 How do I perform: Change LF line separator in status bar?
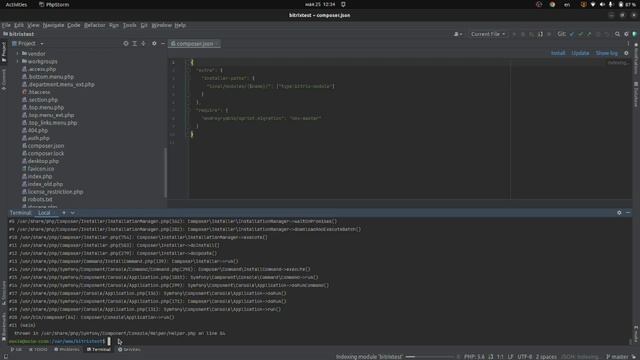[x=510, y=357]
